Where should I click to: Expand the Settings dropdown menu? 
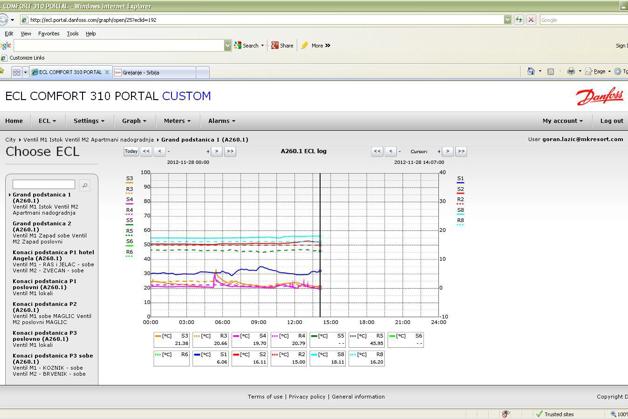(x=89, y=121)
